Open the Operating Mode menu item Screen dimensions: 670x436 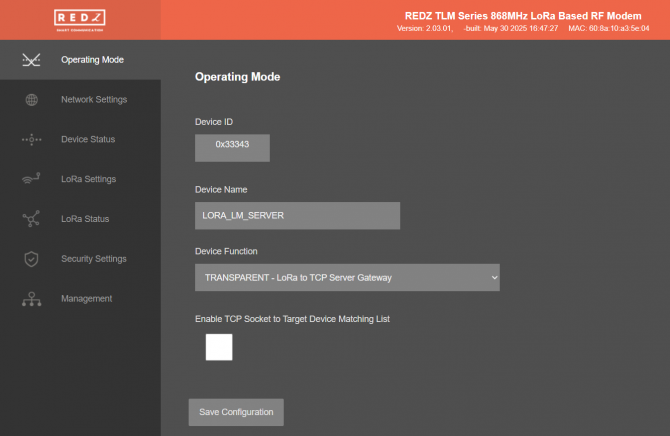pyautogui.click(x=80, y=60)
